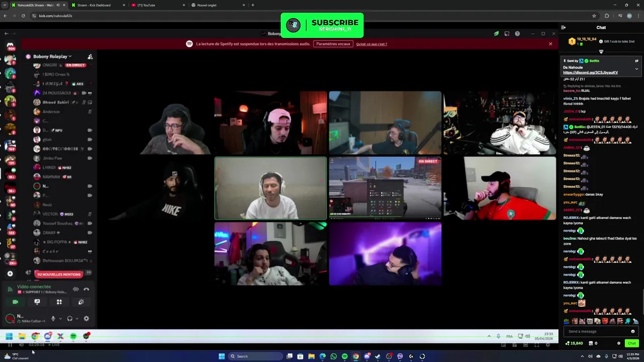Open Discord soundboard button
This screenshot has width=644, height=362.
point(81,302)
